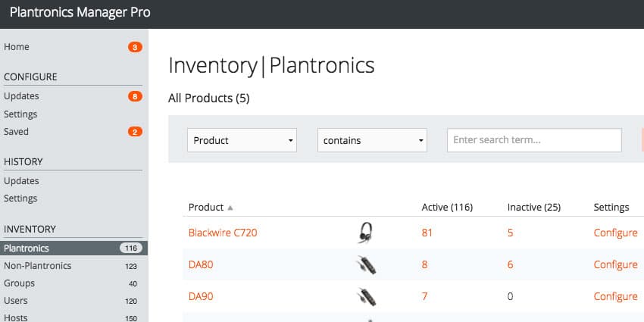The height and width of the screenshot is (322, 644).
Task: Click the Product column sort arrow
Action: tap(230, 208)
